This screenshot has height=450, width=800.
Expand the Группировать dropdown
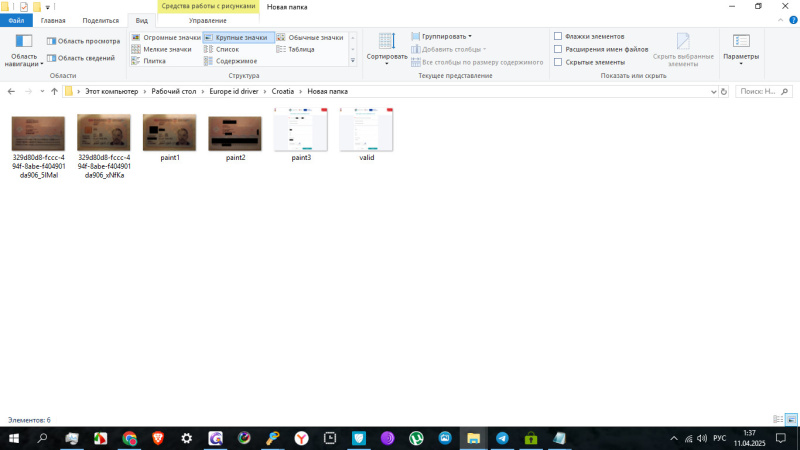click(446, 36)
